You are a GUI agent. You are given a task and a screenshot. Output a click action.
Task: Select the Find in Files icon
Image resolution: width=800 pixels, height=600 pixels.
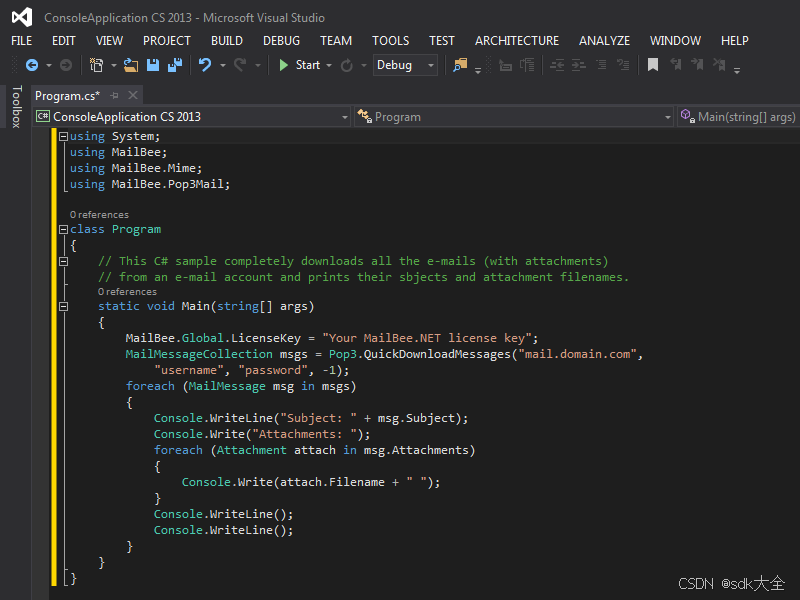459,66
